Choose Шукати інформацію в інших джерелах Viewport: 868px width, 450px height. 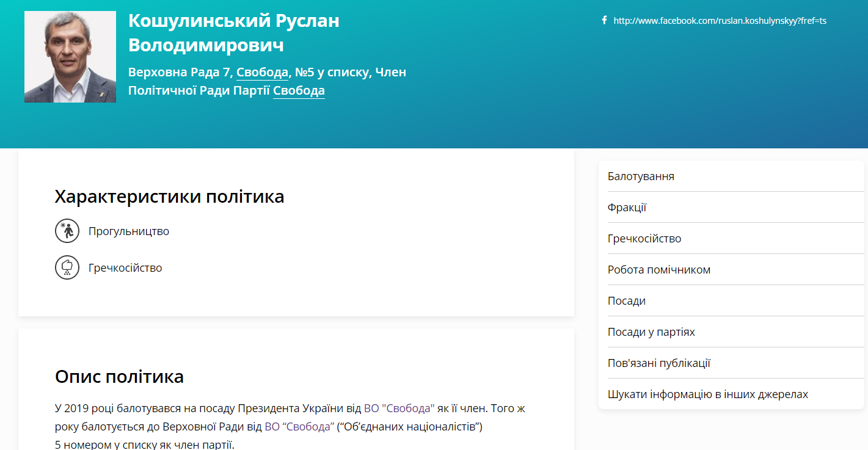[x=731, y=394]
